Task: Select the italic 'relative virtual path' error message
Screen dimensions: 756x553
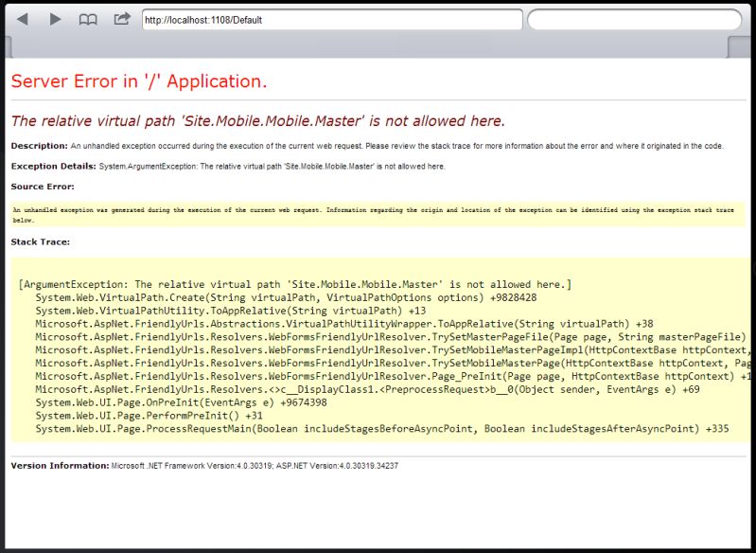Action: tap(258, 120)
